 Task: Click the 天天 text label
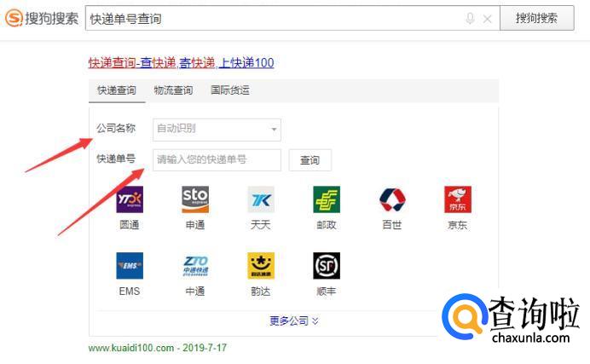pos(261,225)
